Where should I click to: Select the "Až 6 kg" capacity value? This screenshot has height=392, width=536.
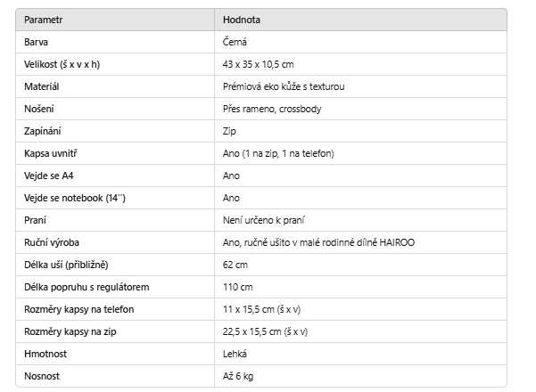pos(238,376)
